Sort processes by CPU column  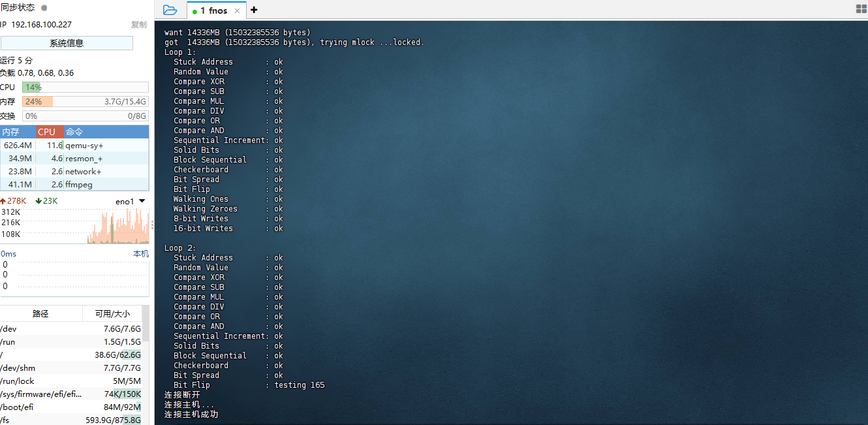coord(50,132)
